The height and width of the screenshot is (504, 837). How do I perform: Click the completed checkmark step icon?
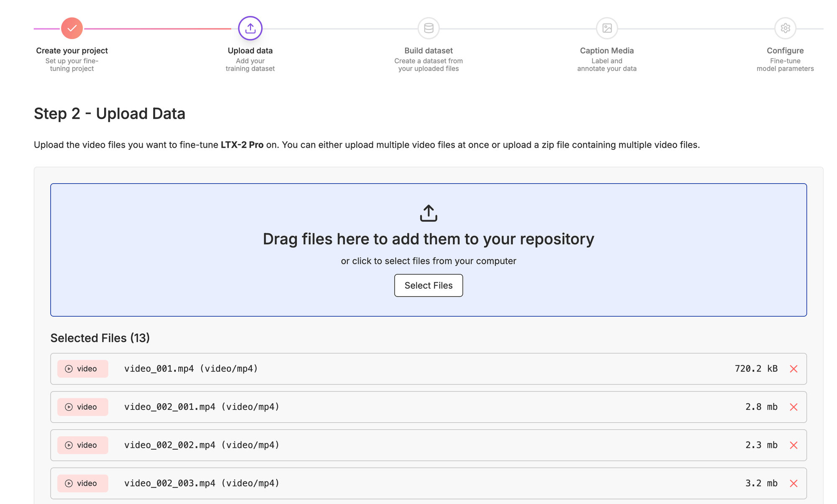(x=72, y=28)
